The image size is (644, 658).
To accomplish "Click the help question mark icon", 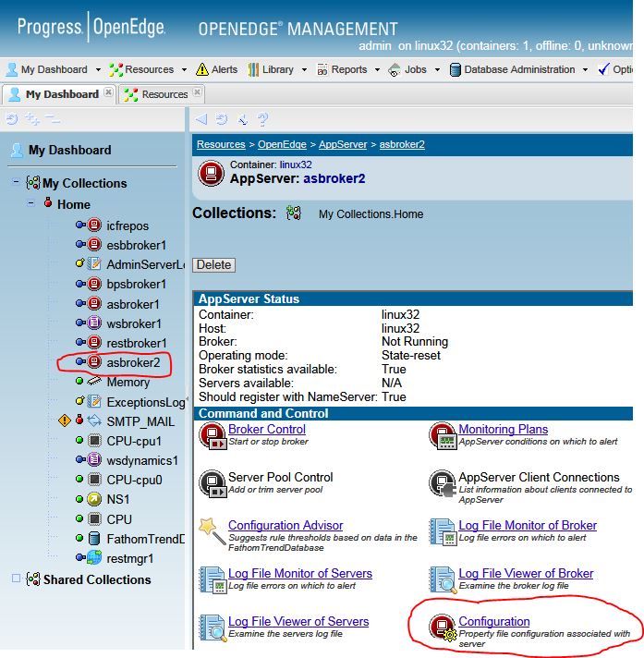I will [x=262, y=119].
